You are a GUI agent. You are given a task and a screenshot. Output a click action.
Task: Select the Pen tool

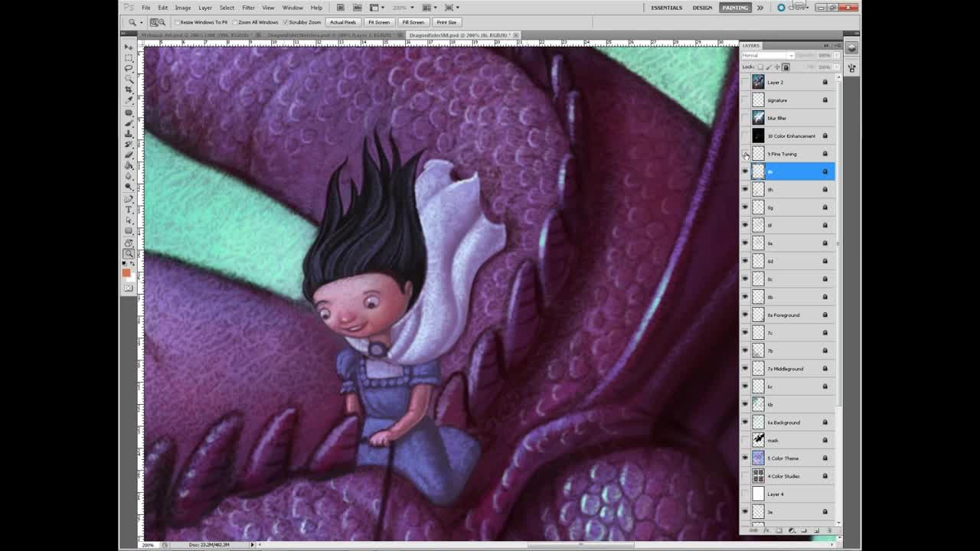point(129,200)
